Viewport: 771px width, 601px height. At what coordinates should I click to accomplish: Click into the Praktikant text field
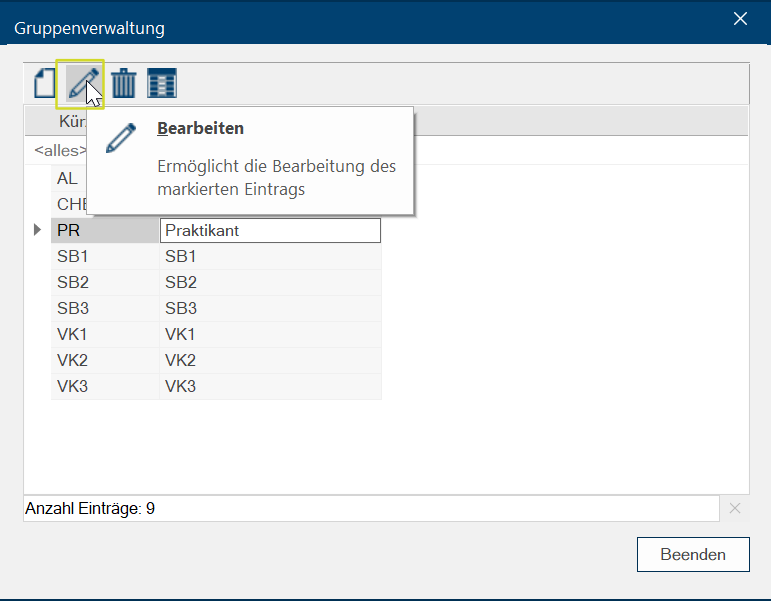click(x=270, y=230)
